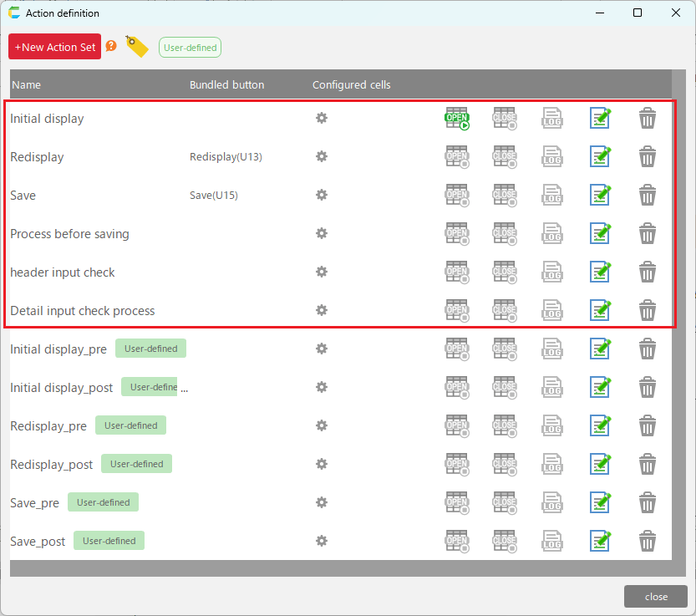Click the Bundled button column header
This screenshot has width=696, height=616.
point(226,85)
